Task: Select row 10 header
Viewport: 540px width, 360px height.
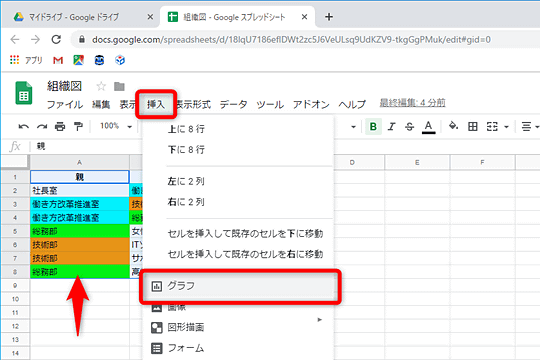Action: 15,299
